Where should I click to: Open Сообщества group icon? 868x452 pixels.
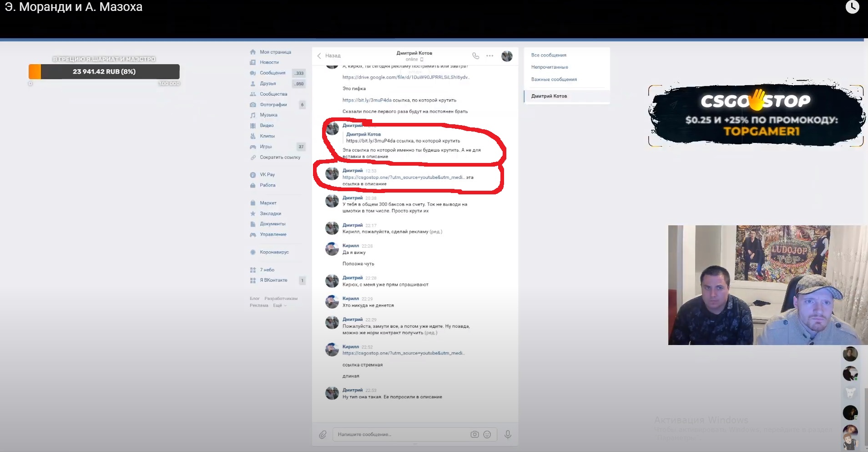(x=253, y=94)
